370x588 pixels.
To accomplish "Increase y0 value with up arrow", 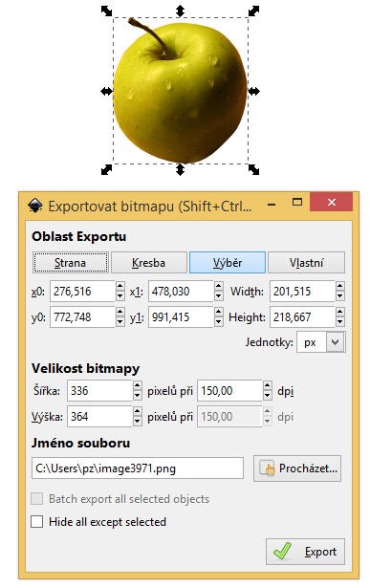I will coord(120,313).
